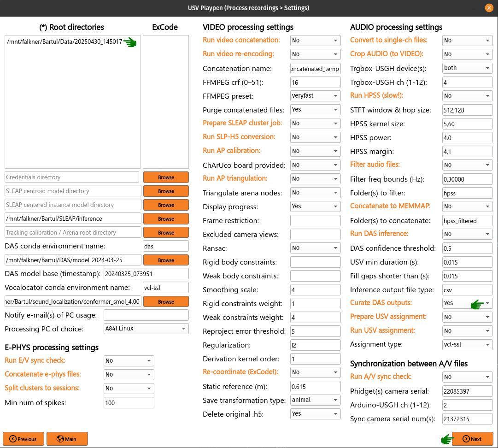Browse for SLEAP inference directory

pos(166,218)
